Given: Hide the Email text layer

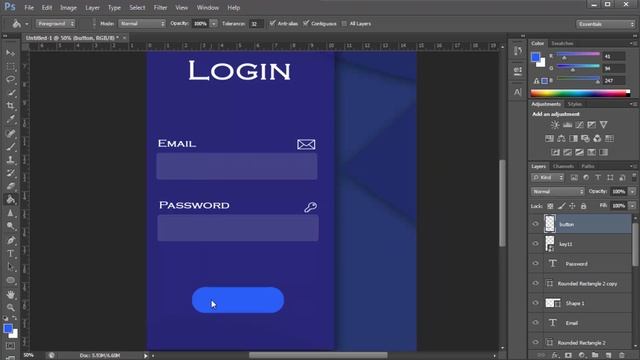Looking at the screenshot, I should tap(536, 323).
